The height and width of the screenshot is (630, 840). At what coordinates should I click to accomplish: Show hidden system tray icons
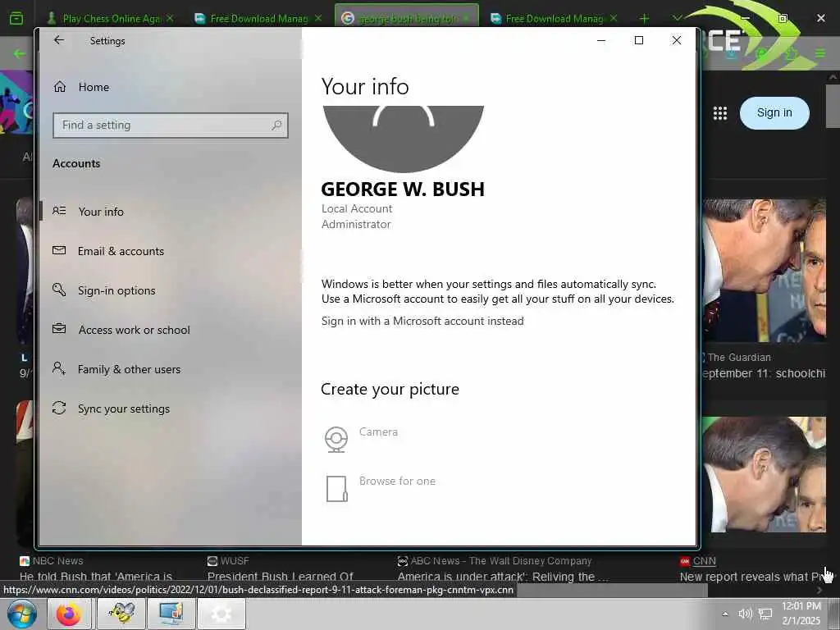[725, 614]
